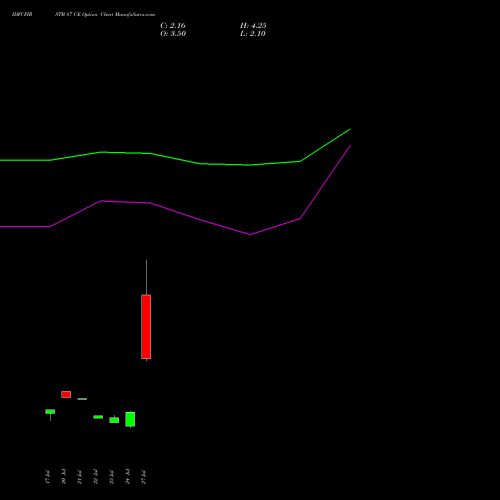500x500 pixels.
Task: Click the C: 2.16 close value
Action: (x=173, y=26)
